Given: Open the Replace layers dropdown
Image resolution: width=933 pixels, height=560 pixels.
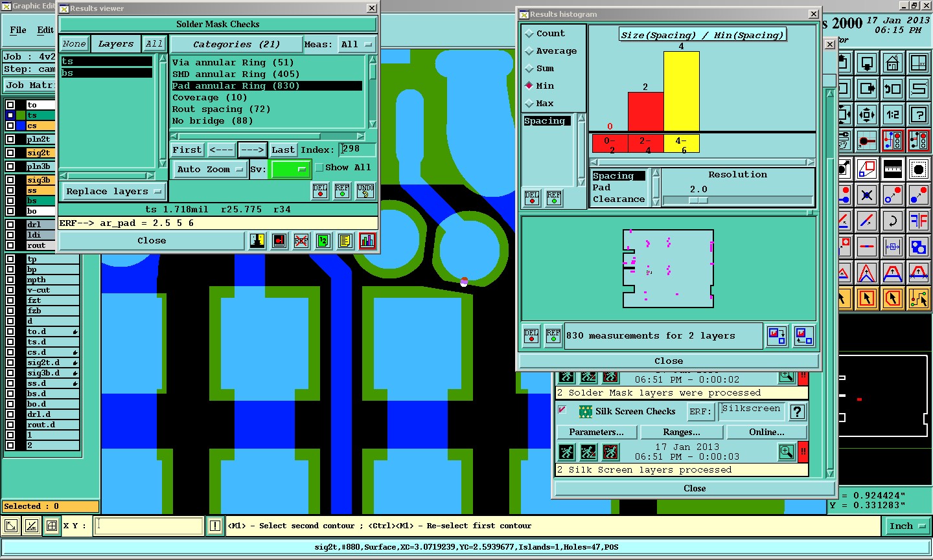Looking at the screenshot, I should [114, 192].
